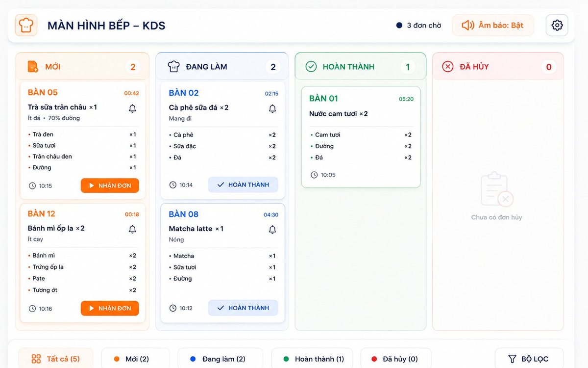Click the Trà sữa trân châu ×1 item
The height and width of the screenshot is (368, 588).
pyautogui.click(x=62, y=107)
